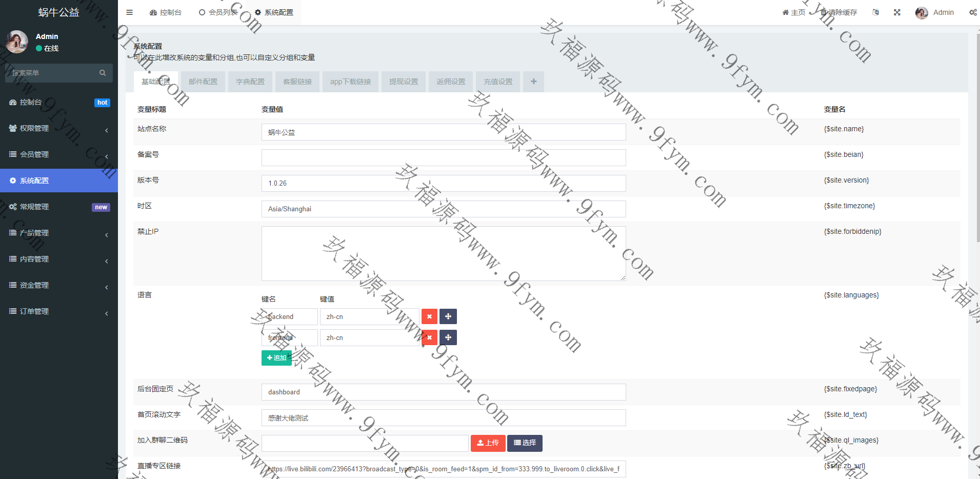
Task: Expand the 会员管理 sidebar menu
Action: (59, 154)
